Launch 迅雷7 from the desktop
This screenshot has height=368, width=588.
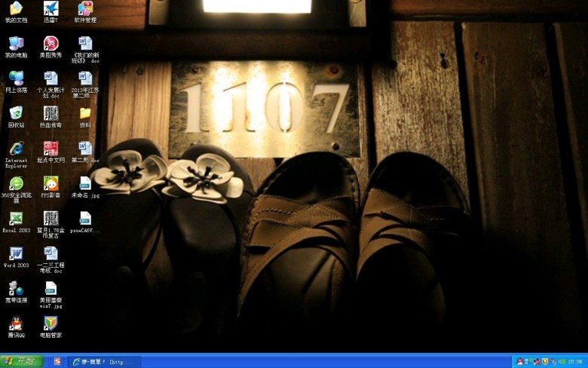pyautogui.click(x=51, y=9)
